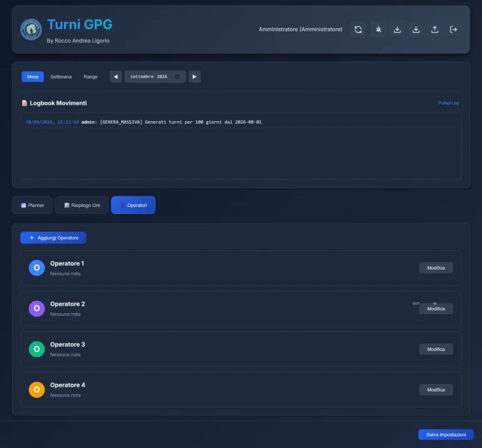482x448 pixels.
Task: Click Modifica for Operatore 4
Action: tap(436, 390)
